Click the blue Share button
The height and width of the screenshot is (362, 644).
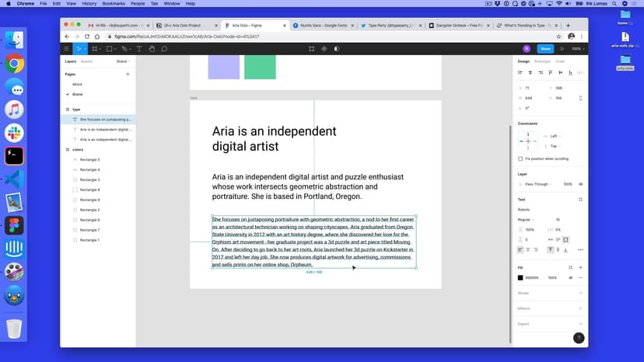click(x=545, y=48)
